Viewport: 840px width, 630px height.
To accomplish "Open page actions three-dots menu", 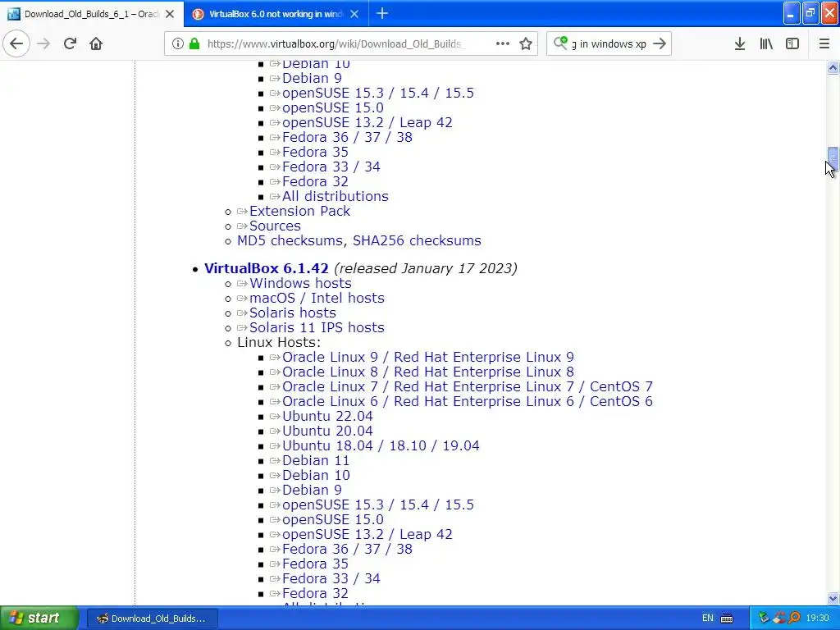I will 503,43.
